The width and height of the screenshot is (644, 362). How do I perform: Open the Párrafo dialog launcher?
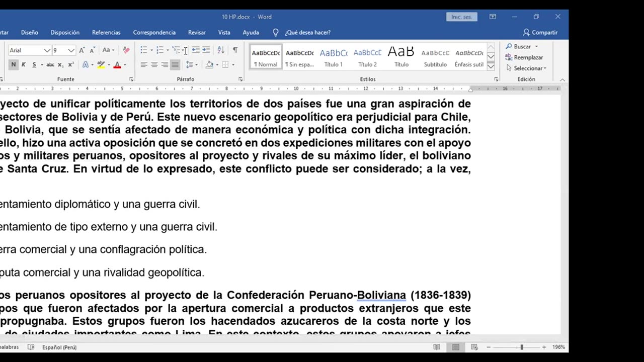240,79
